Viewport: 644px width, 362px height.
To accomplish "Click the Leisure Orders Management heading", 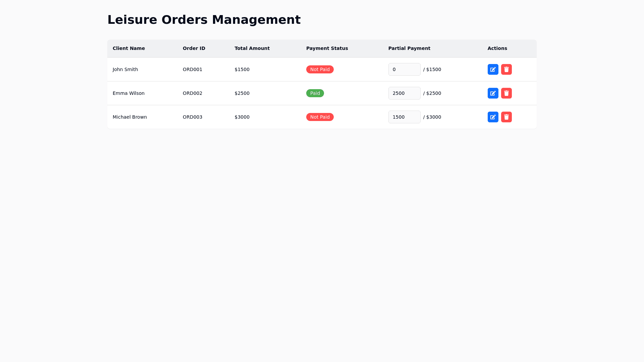I will 204,20.
